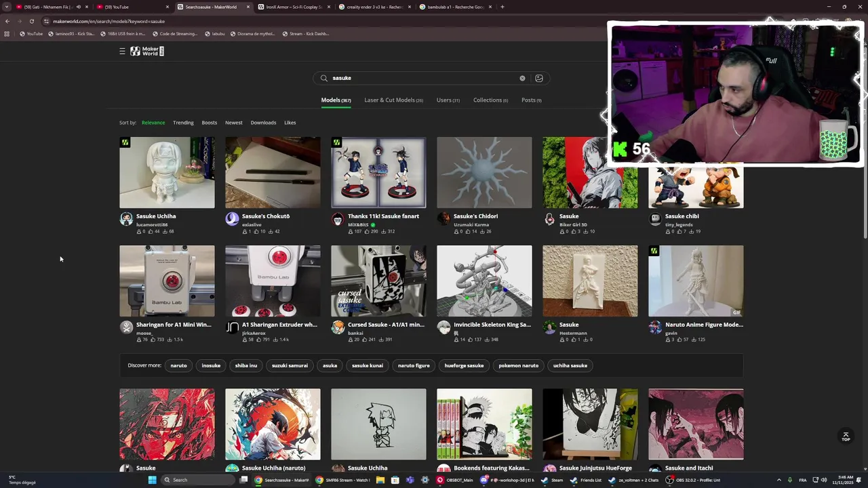The height and width of the screenshot is (488, 868).
Task: Open Steam Friends List window
Action: (x=586, y=480)
